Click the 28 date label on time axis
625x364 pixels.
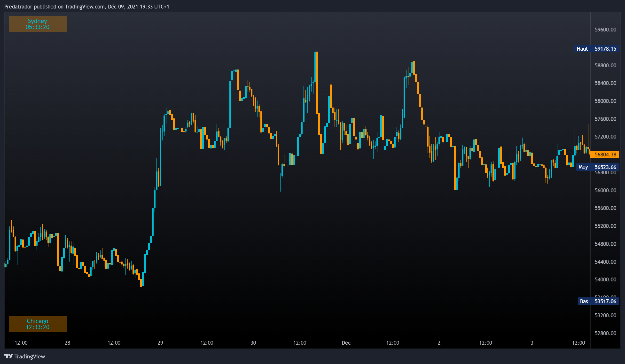click(x=67, y=343)
